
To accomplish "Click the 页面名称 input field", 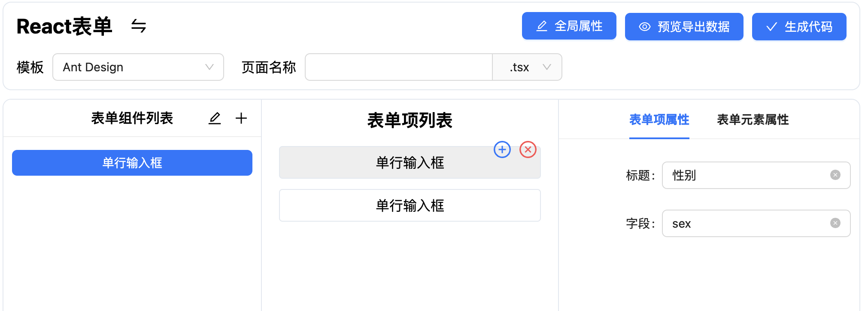I will (x=398, y=67).
